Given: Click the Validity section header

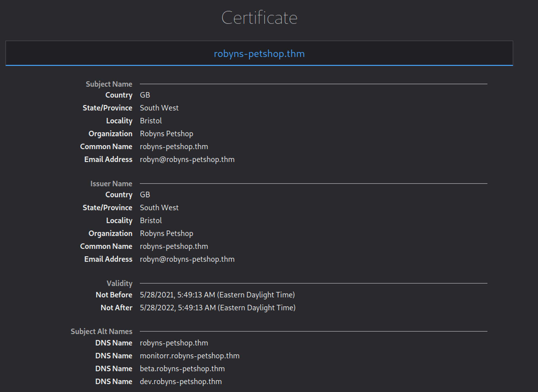Looking at the screenshot, I should click(x=119, y=283).
